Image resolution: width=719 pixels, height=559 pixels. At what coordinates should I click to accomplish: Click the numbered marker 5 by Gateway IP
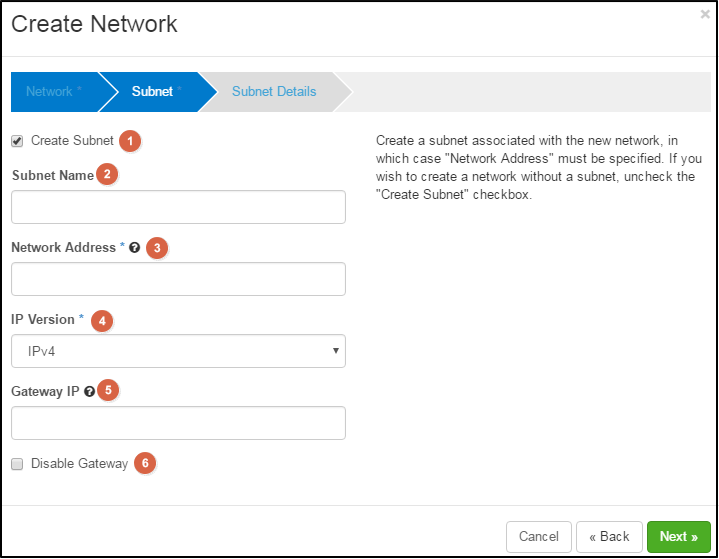[108, 390]
